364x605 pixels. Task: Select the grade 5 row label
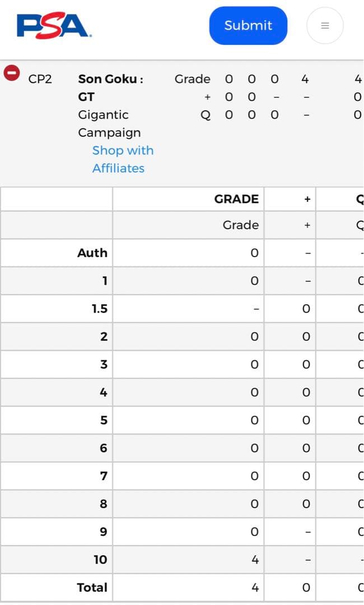(x=104, y=420)
